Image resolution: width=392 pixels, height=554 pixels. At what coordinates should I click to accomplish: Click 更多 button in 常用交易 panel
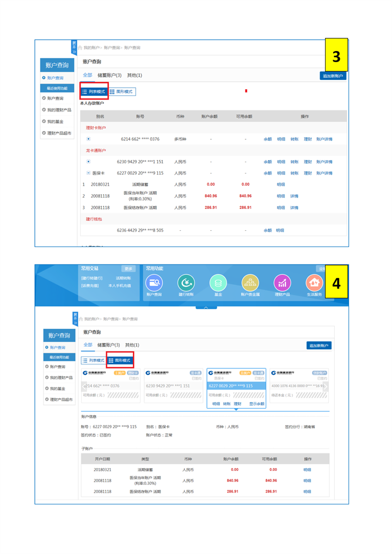128,268
